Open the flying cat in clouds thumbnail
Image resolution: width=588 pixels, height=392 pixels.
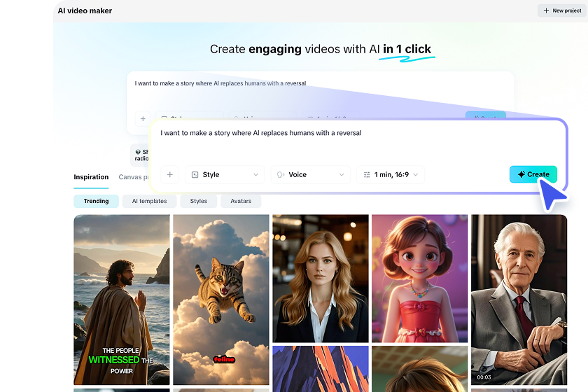click(x=221, y=300)
